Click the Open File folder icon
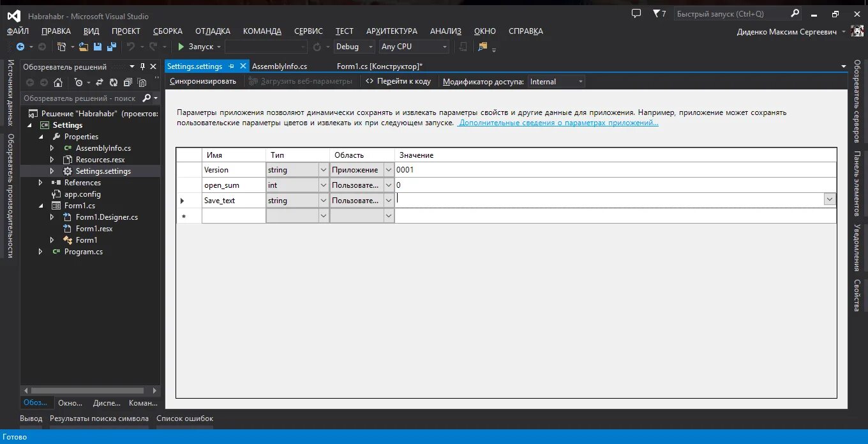Image resolution: width=868 pixels, height=444 pixels. (x=84, y=47)
